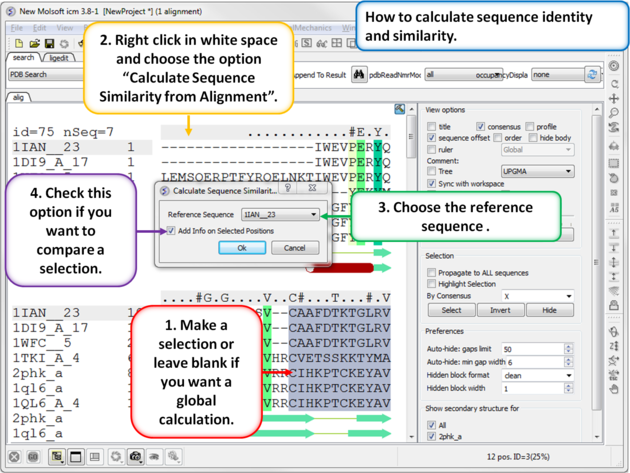Toggle Add Info on Selected Positions checkbox
The height and width of the screenshot is (473, 630).
[x=171, y=231]
